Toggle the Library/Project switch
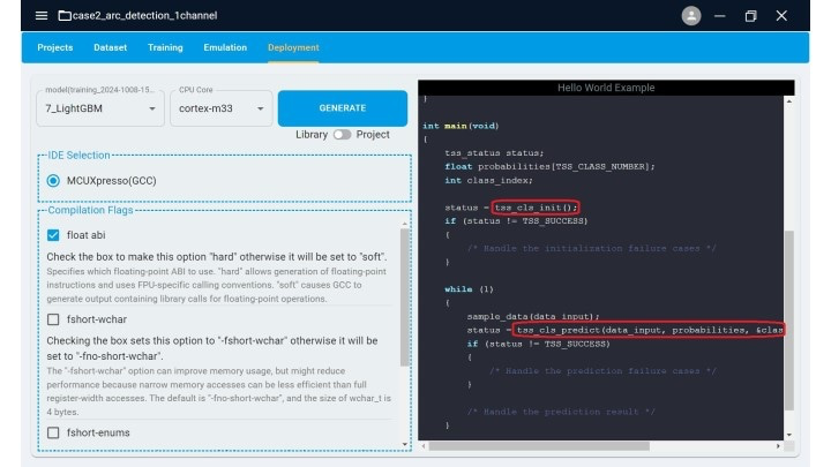832x468 pixels. click(x=342, y=135)
